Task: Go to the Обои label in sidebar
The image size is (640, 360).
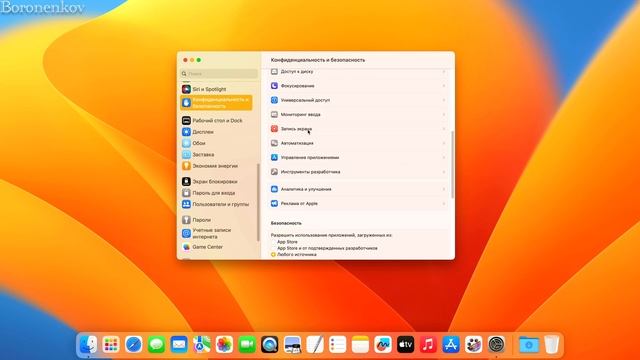Action: (199, 143)
